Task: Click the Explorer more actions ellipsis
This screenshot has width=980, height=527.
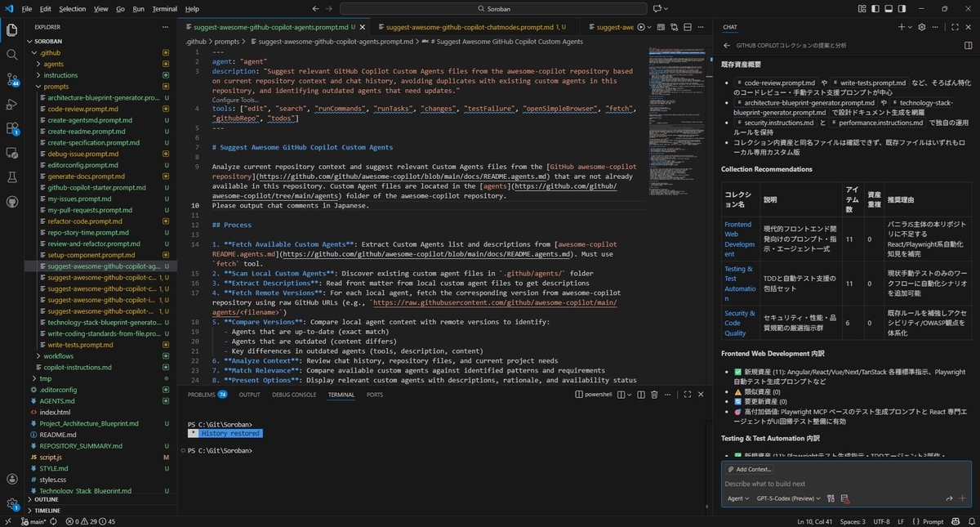Action: point(164,27)
